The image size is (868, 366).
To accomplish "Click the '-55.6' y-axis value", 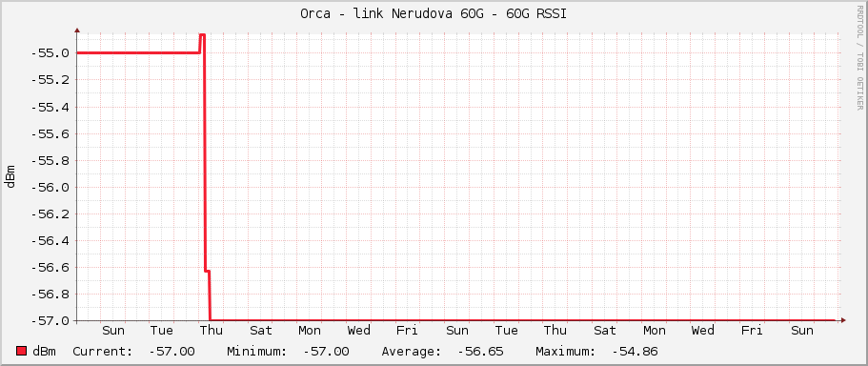I will 50,133.
